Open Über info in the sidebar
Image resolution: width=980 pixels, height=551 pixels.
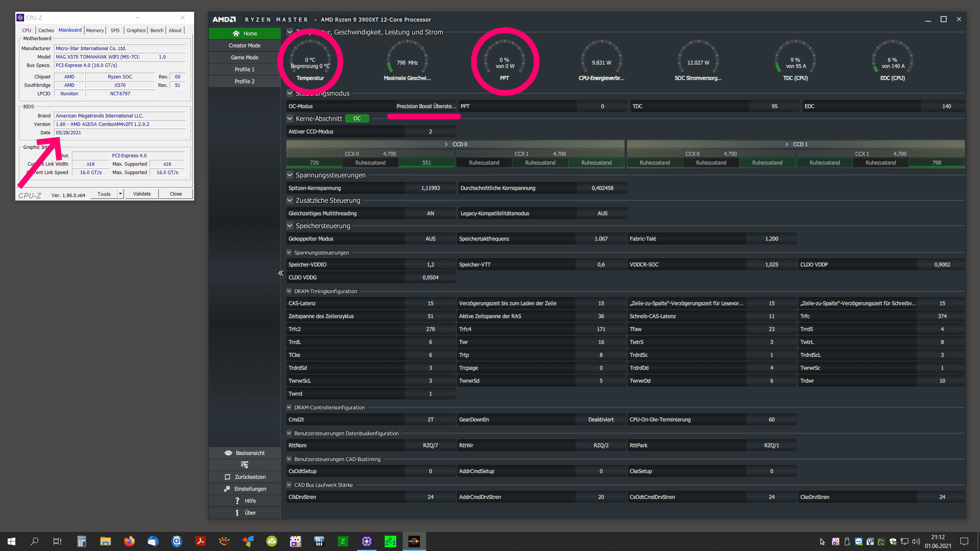point(245,512)
